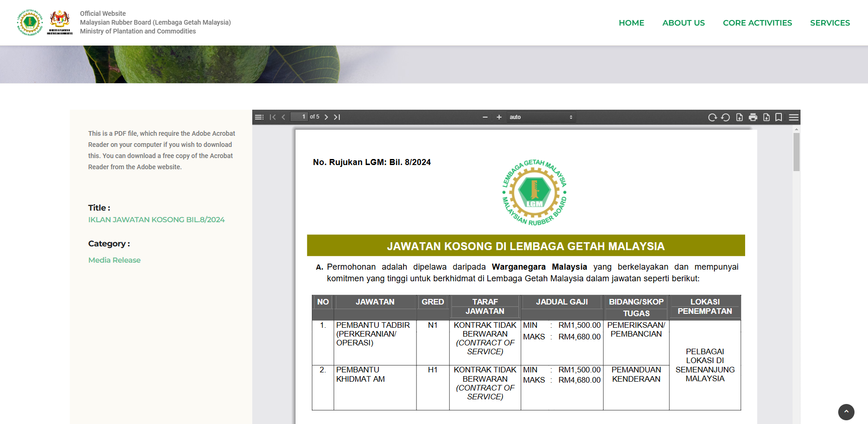Open the auto zoom level dropdown
Screen dimensions: 868x424
(541, 117)
